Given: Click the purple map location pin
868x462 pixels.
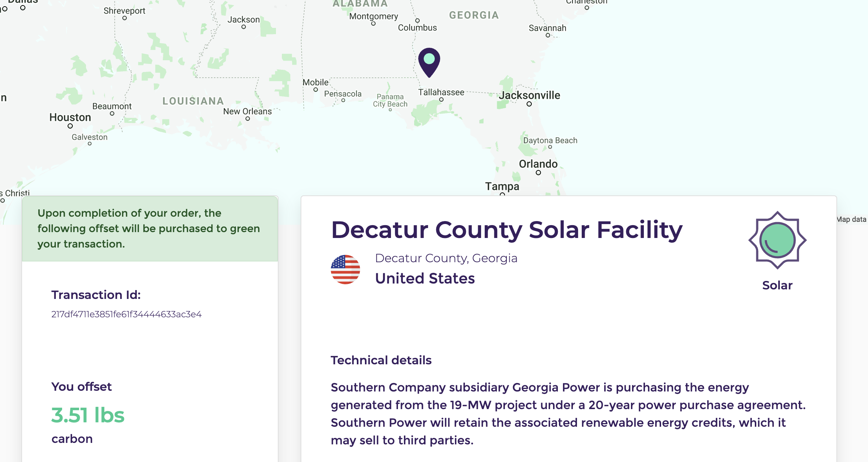Looking at the screenshot, I should tap(429, 62).
